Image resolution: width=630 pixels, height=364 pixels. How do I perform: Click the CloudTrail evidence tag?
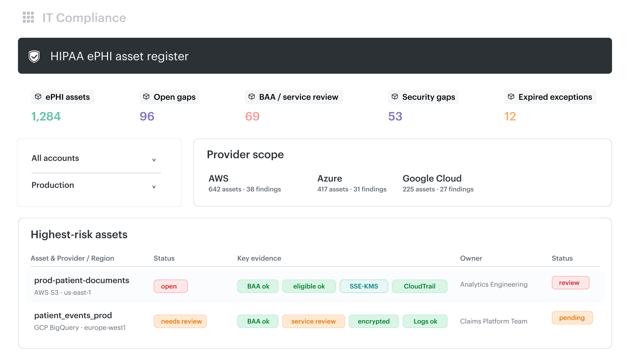(x=420, y=286)
